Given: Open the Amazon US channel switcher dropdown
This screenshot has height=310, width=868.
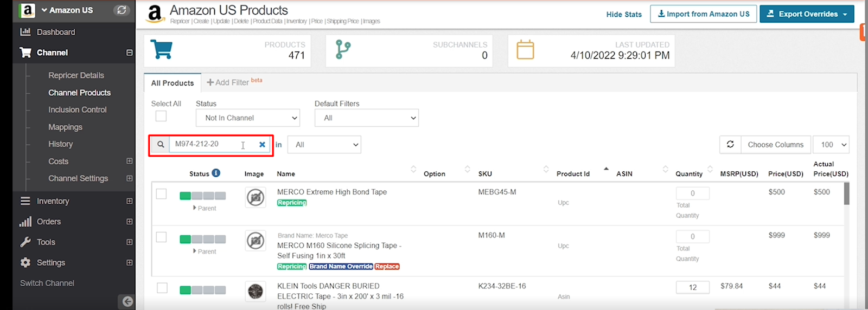Looking at the screenshot, I should (x=67, y=10).
